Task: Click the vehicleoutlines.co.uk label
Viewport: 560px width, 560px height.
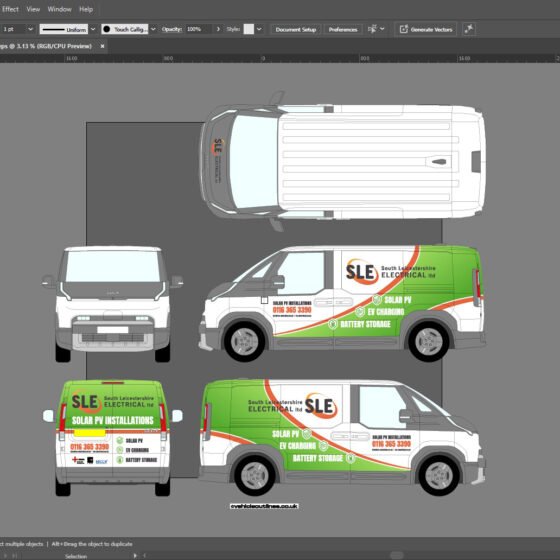Action: (264, 506)
